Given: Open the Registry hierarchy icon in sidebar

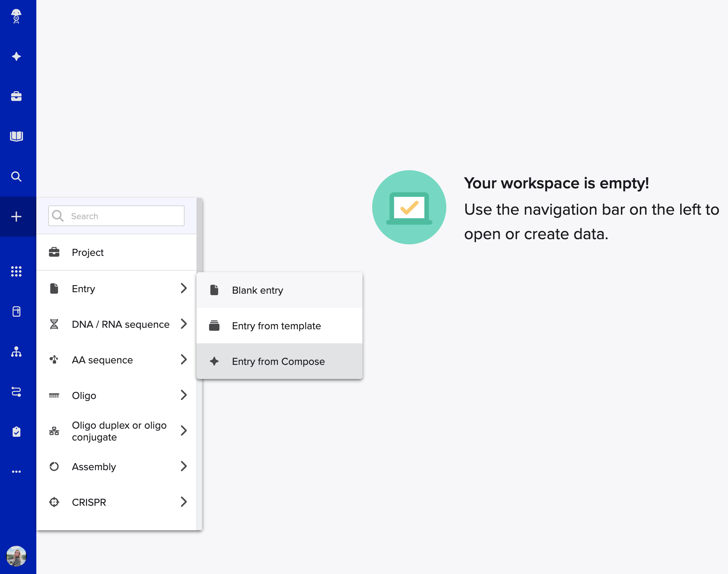Looking at the screenshot, I should (16, 352).
